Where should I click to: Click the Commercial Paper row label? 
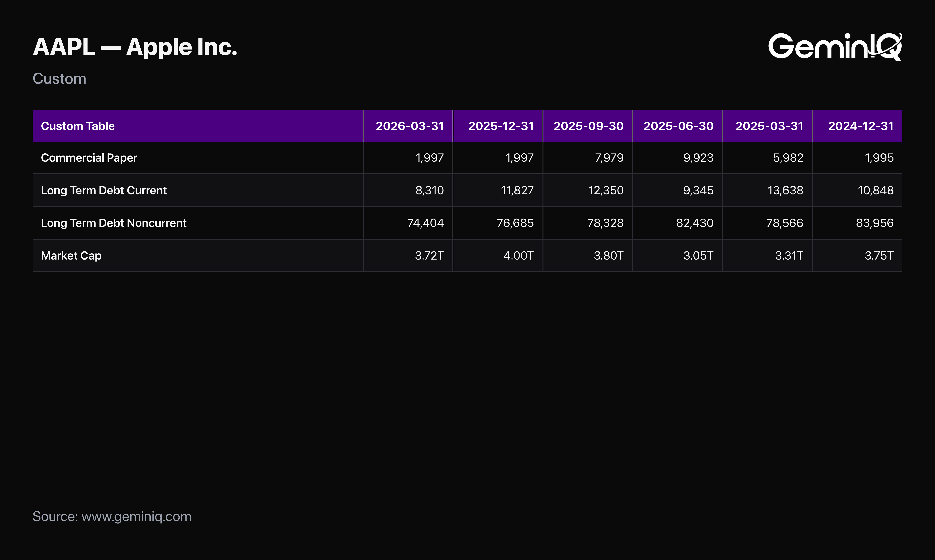[x=89, y=158]
